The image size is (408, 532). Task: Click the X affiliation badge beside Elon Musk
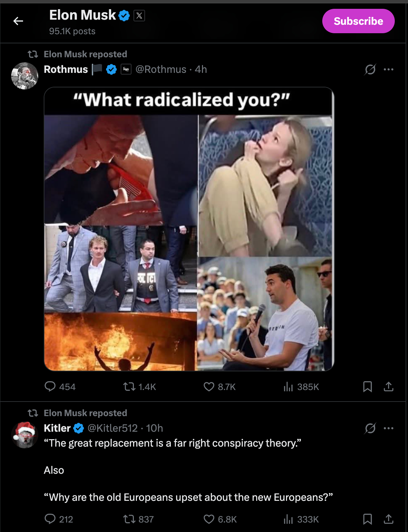coord(139,16)
